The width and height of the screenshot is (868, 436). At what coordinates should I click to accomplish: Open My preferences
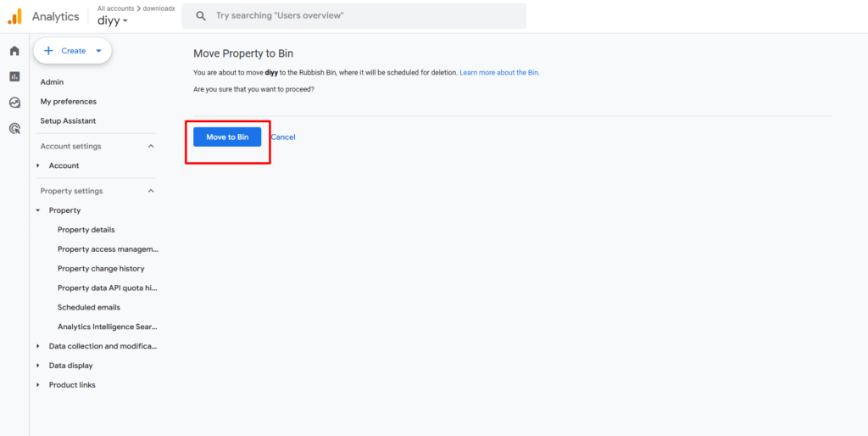click(68, 102)
